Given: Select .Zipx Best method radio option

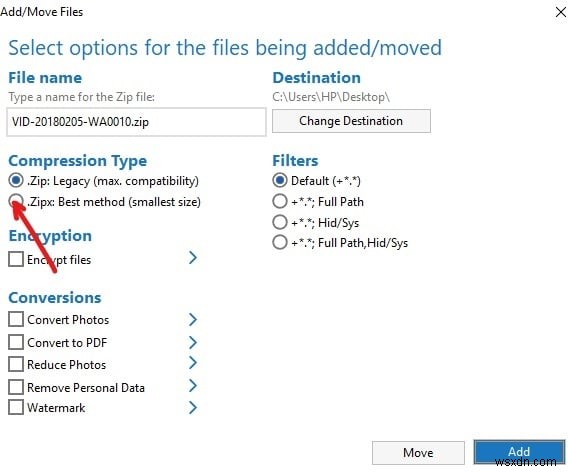Looking at the screenshot, I should pos(16,201).
